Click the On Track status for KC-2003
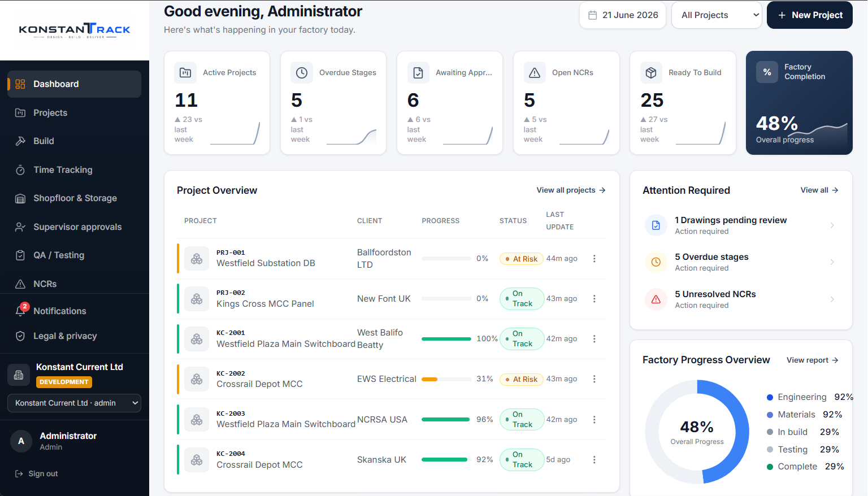The image size is (868, 496). pyautogui.click(x=522, y=420)
